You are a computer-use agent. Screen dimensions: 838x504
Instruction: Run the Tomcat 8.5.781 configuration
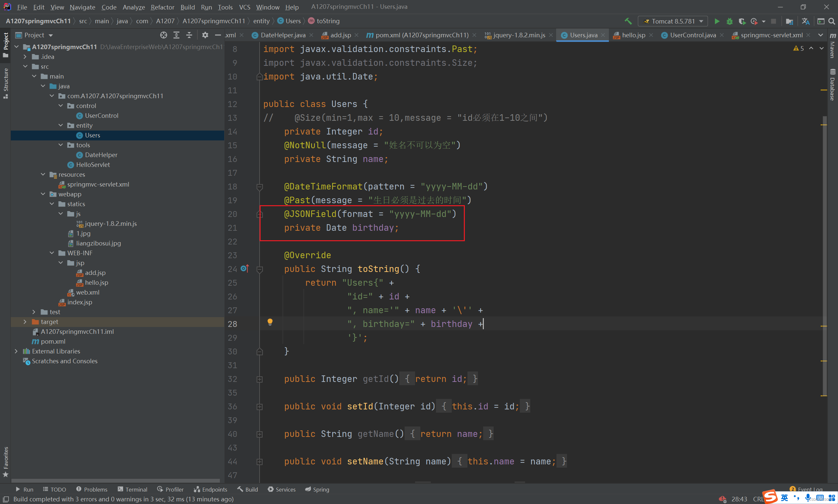coord(717,21)
